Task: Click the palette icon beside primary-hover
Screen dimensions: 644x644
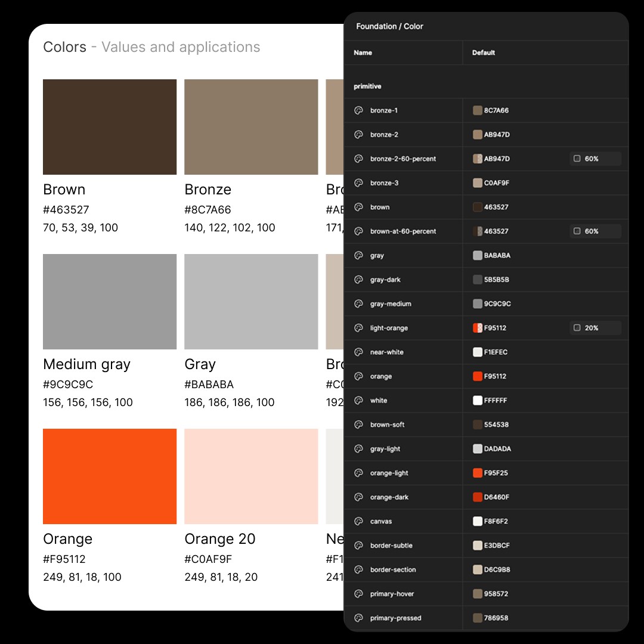Action: pyautogui.click(x=358, y=594)
